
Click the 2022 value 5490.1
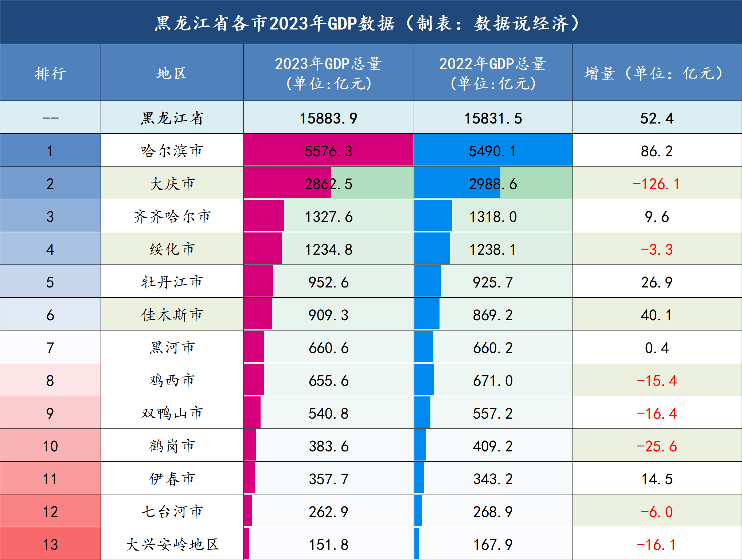point(493,151)
